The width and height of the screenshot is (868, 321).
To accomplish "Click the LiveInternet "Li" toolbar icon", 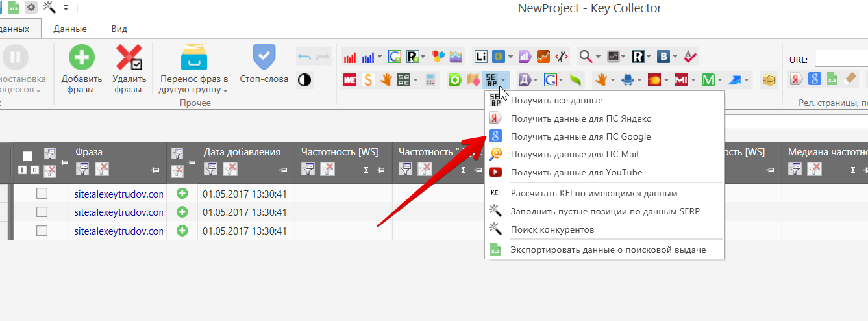I will coord(480,57).
